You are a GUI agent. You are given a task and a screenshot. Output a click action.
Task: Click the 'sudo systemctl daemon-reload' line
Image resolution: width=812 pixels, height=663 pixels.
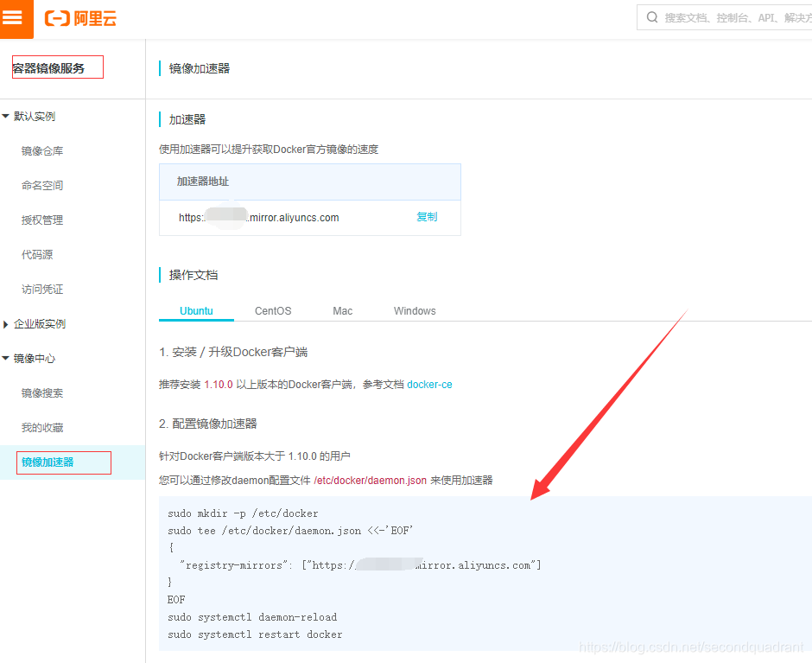[252, 617]
